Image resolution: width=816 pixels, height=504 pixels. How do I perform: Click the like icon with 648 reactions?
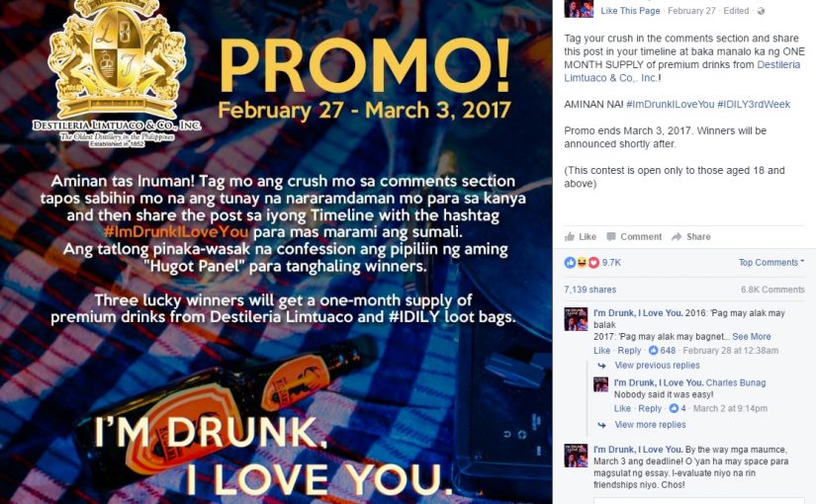pyautogui.click(x=653, y=351)
